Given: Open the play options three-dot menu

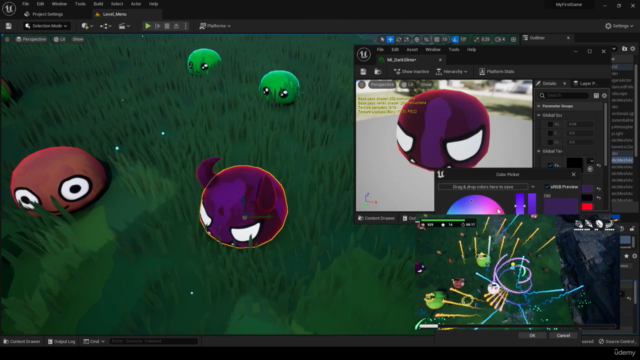Looking at the screenshot, I should point(186,26).
